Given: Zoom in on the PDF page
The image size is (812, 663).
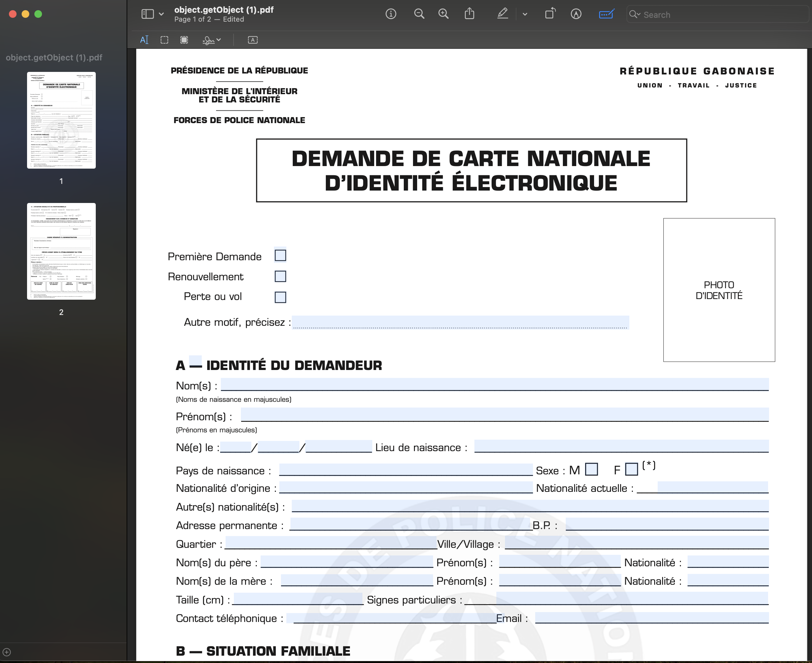Looking at the screenshot, I should click(x=443, y=14).
